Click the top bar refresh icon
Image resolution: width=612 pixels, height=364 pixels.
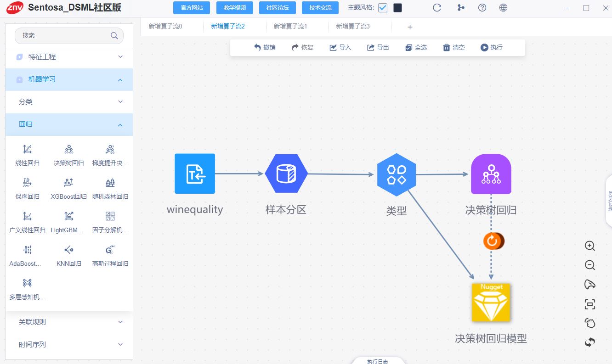pyautogui.click(x=437, y=8)
